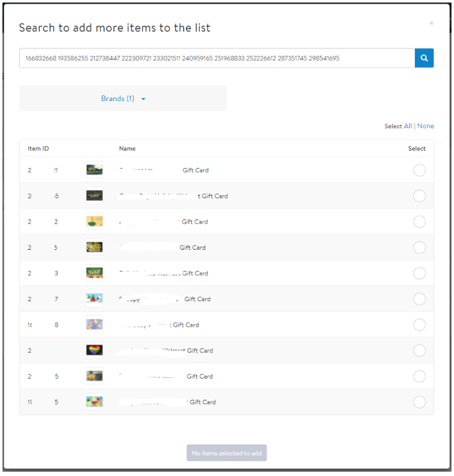Click the yellow card with green lamp thumbnail
Screen dimensions: 454x476
94,222
